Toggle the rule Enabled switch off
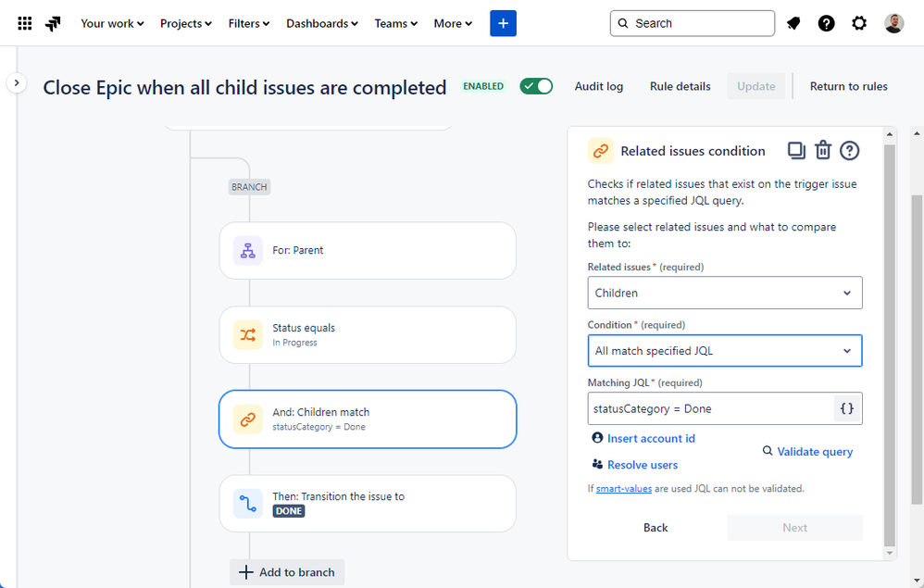Image resolution: width=924 pixels, height=588 pixels. pos(536,86)
